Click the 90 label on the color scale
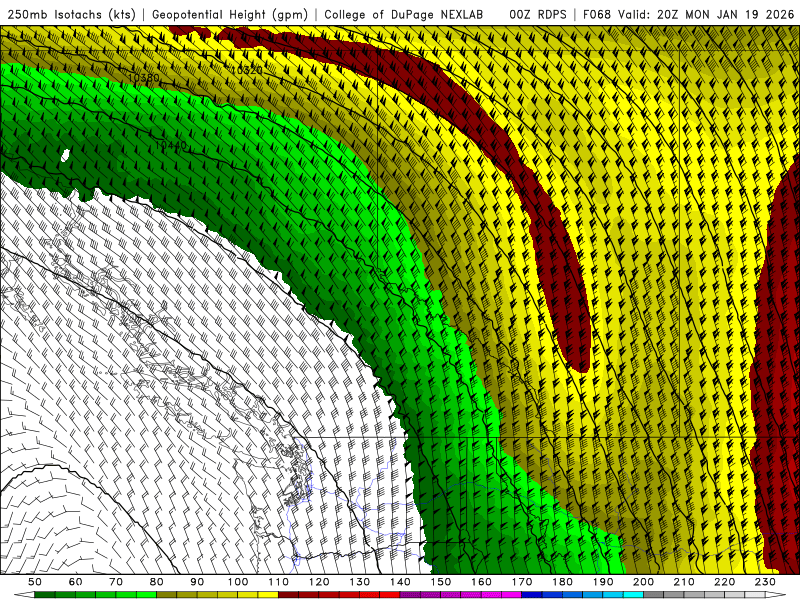 click(197, 582)
